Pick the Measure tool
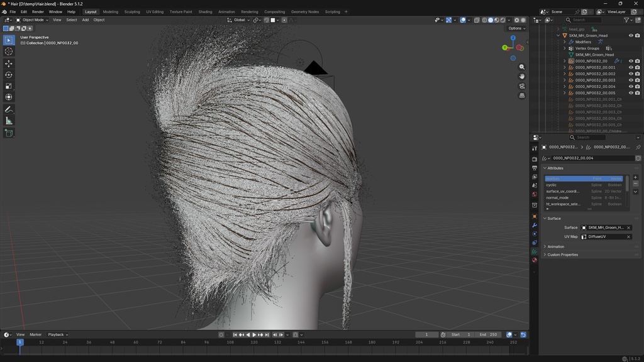Image resolution: width=644 pixels, height=362 pixels. pyautogui.click(x=9, y=121)
